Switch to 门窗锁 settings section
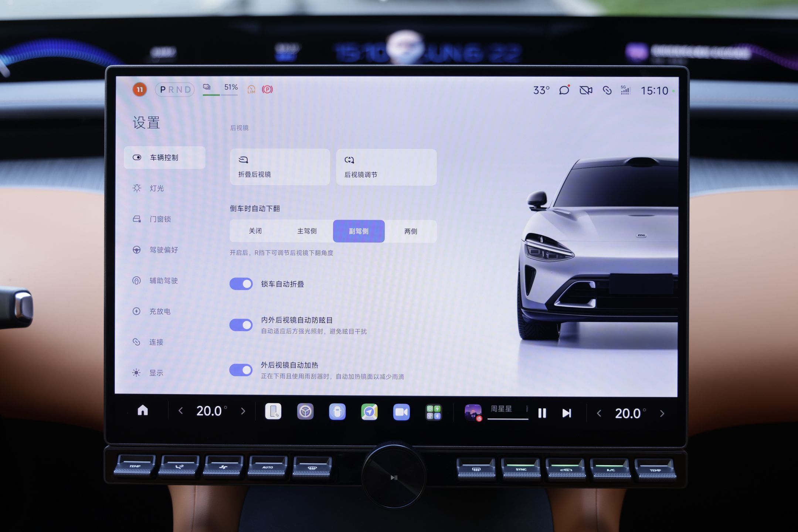The width and height of the screenshot is (798, 532). tap(160, 219)
